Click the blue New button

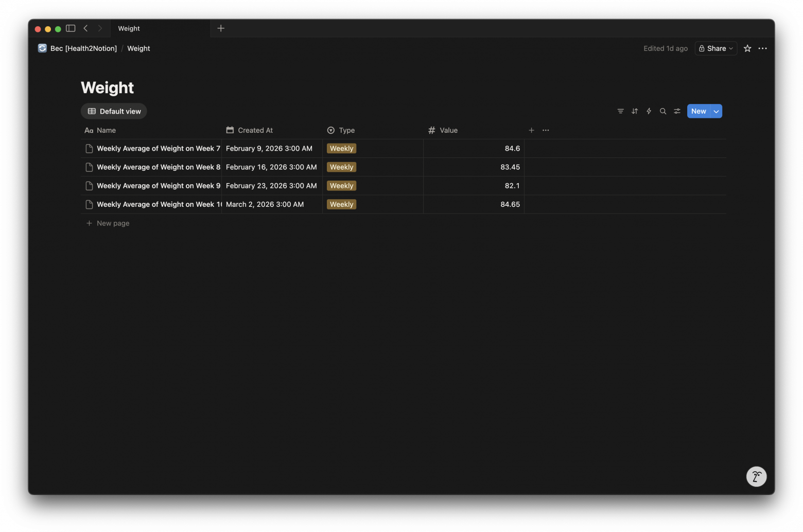click(699, 111)
